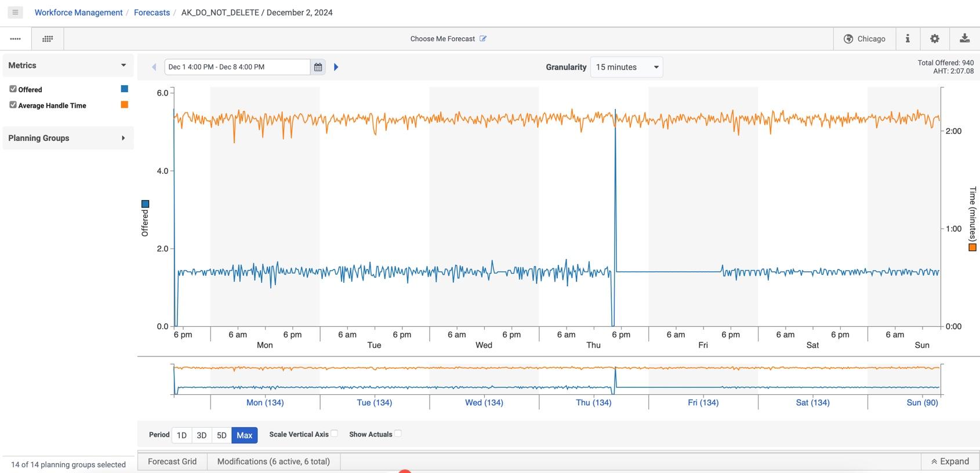980x473 pixels.
Task: Open the Forecast Grid tab
Action: pyautogui.click(x=172, y=461)
